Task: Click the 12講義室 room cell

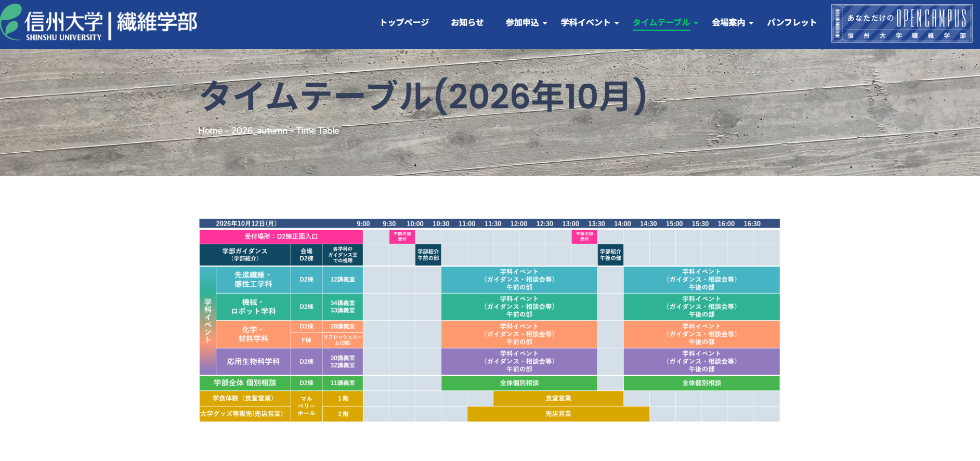Action: [343, 280]
